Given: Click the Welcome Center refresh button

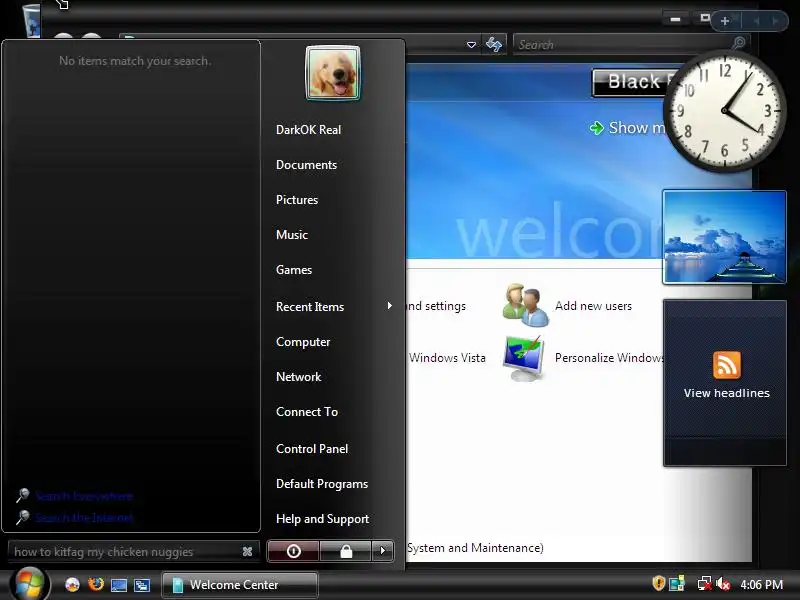Looking at the screenshot, I should (493, 44).
